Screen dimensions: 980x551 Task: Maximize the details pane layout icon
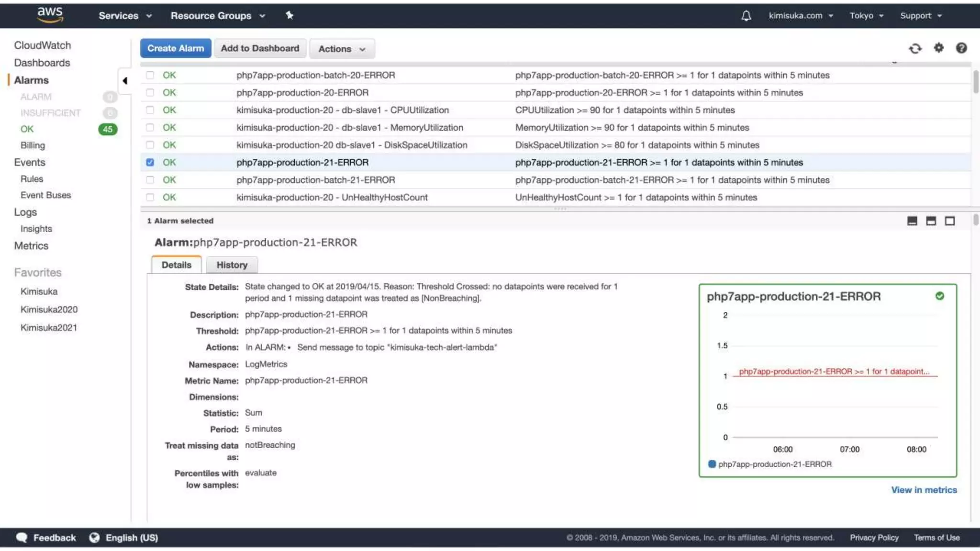pos(949,221)
